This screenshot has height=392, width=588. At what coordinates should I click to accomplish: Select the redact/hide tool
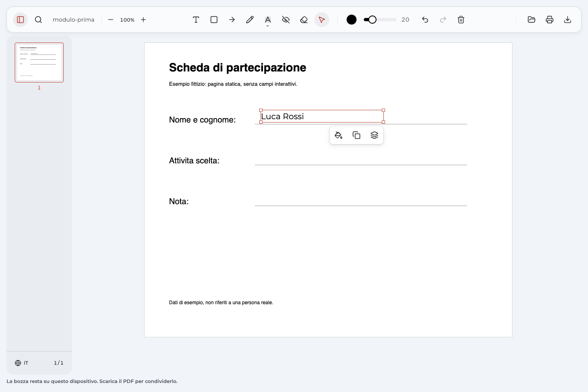[x=286, y=20]
